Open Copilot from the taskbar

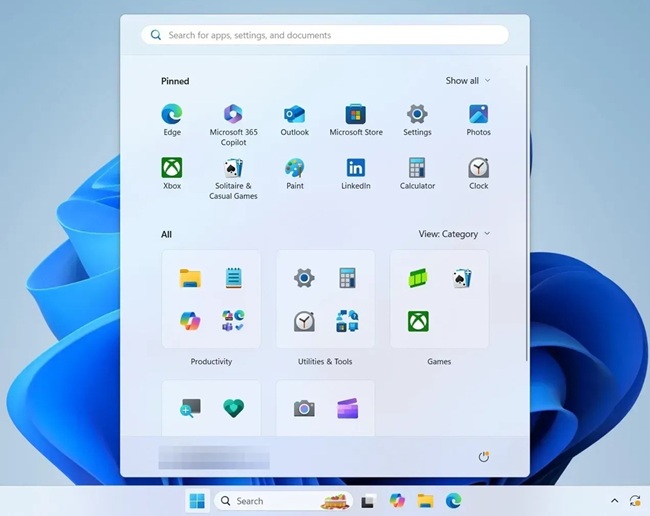397,501
